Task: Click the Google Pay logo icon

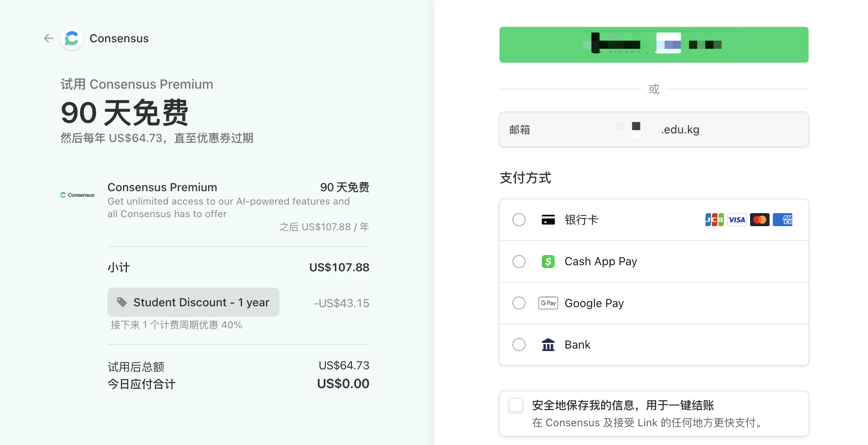Action: pyautogui.click(x=548, y=303)
